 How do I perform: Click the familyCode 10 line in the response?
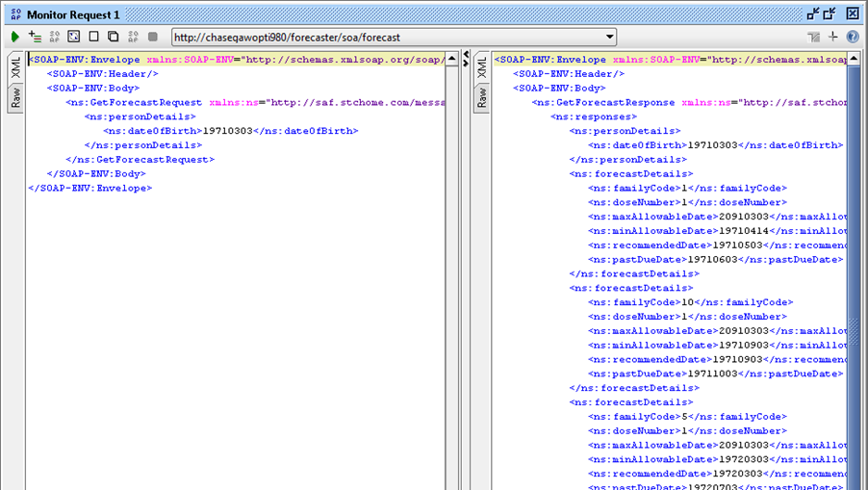click(x=690, y=302)
